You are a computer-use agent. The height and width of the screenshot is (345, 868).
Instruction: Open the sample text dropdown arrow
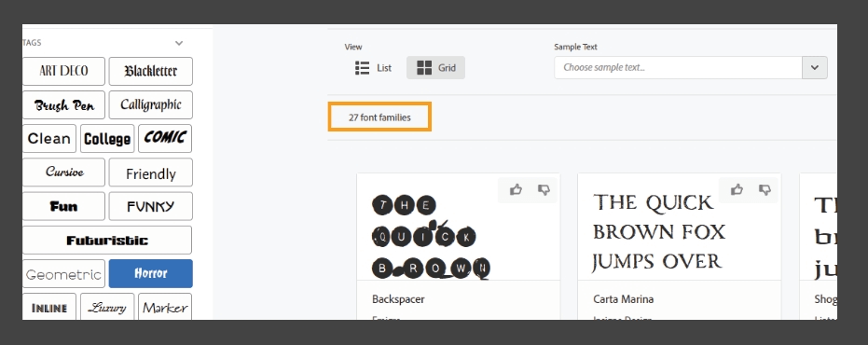814,67
